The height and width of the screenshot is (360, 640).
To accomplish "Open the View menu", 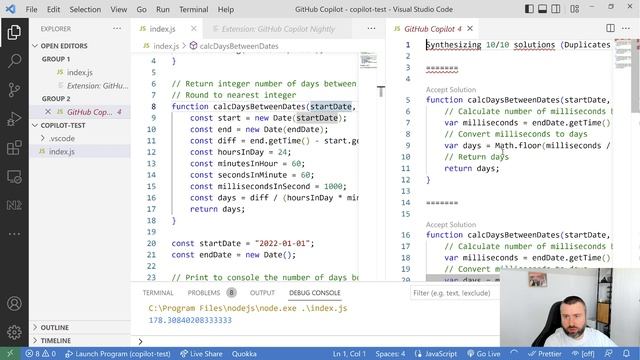I will click(x=118, y=9).
